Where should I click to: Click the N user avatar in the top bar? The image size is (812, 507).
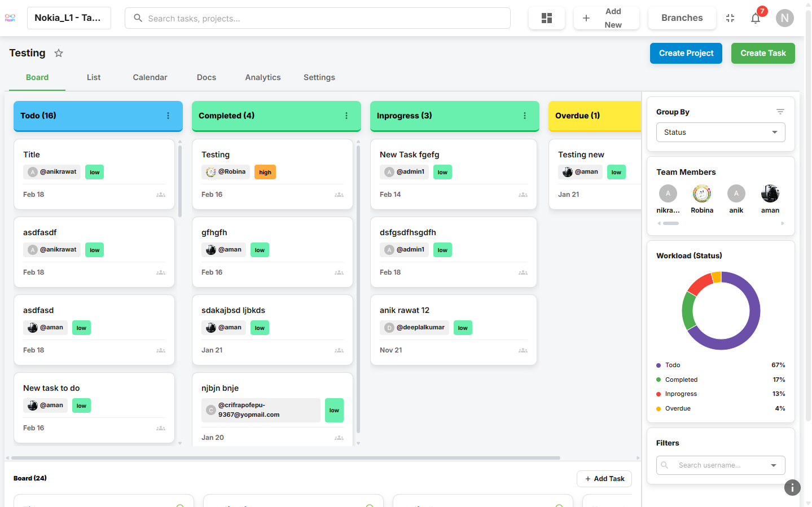coord(784,17)
